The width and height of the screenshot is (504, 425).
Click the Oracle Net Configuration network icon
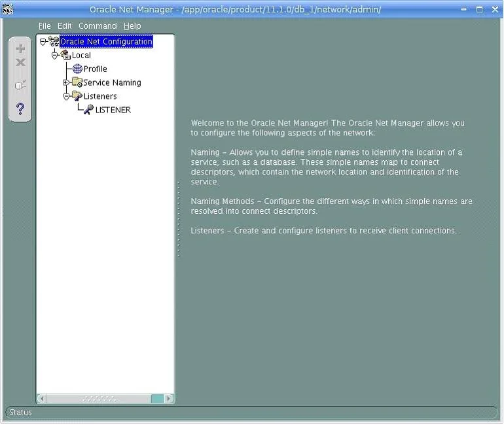pos(54,41)
